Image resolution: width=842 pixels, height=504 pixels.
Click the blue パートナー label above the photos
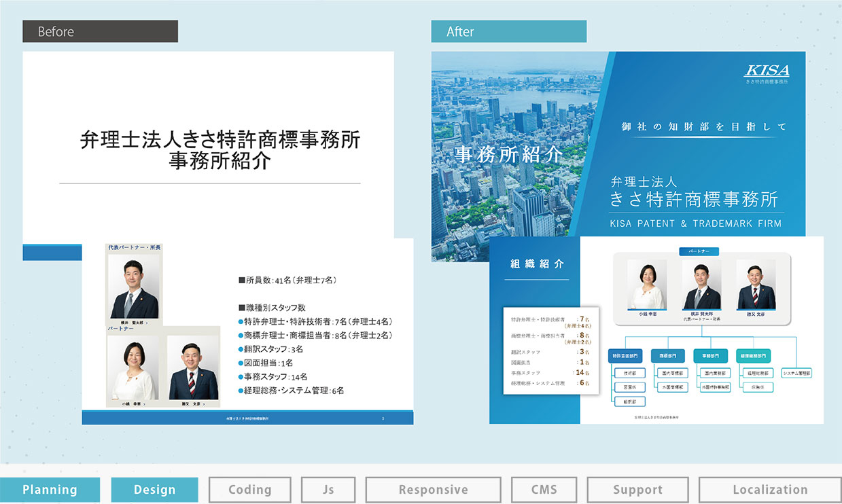point(699,251)
